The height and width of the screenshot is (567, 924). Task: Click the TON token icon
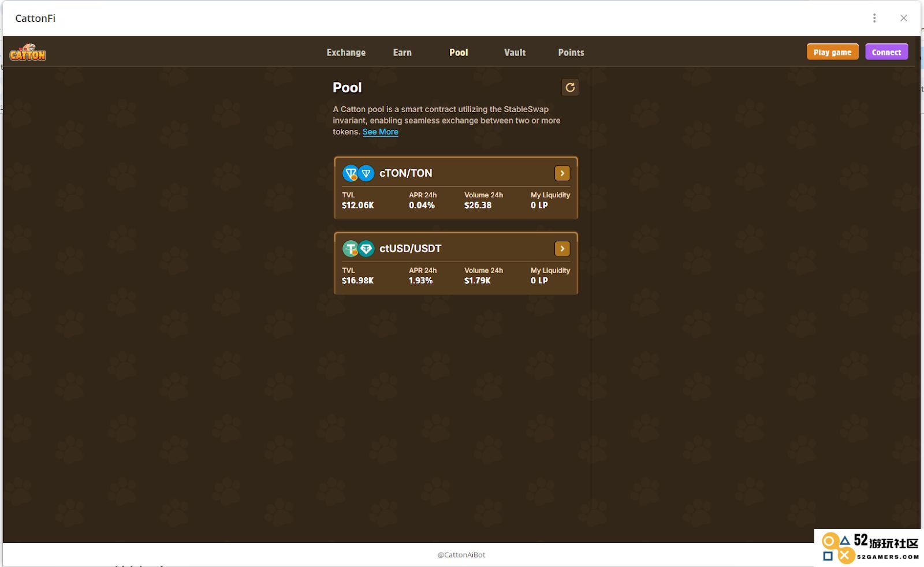click(x=366, y=173)
